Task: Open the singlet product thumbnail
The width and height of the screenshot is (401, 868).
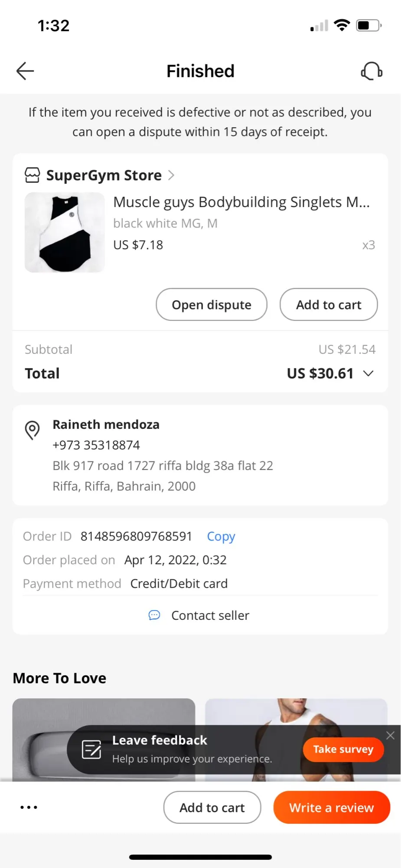Action: click(x=65, y=233)
